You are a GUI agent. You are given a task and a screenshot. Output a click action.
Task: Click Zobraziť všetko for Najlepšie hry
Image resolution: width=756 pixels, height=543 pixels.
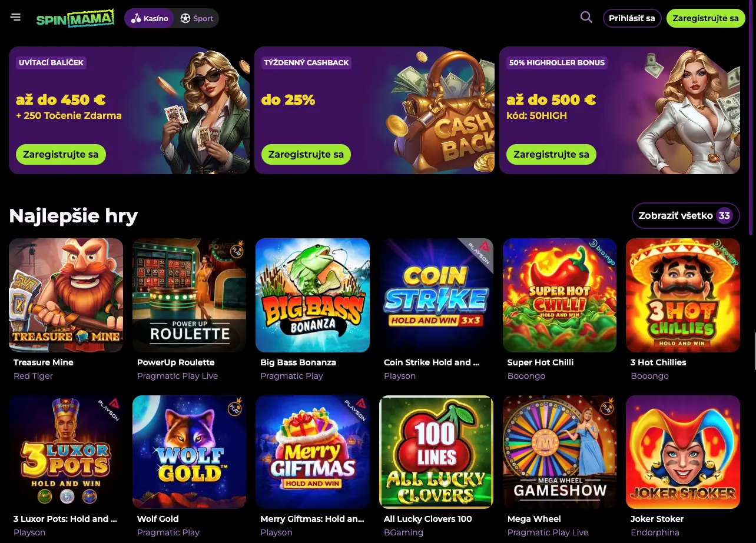pyautogui.click(x=685, y=215)
